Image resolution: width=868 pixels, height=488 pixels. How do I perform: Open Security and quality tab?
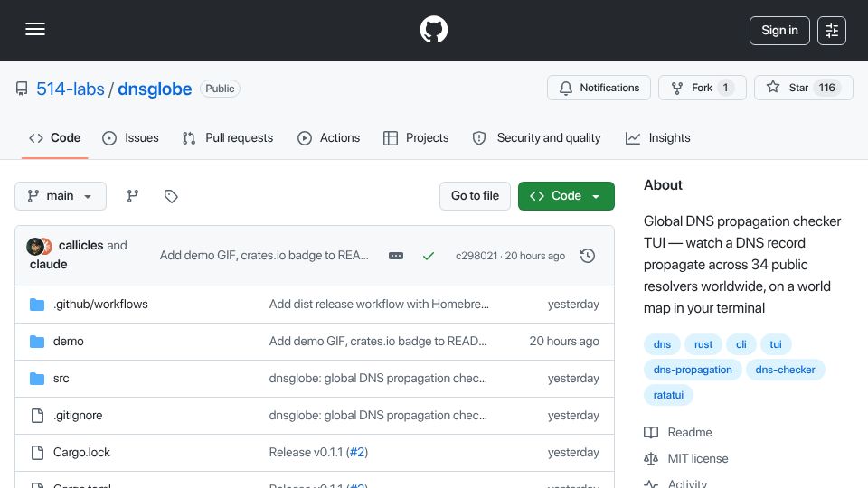pyautogui.click(x=536, y=137)
